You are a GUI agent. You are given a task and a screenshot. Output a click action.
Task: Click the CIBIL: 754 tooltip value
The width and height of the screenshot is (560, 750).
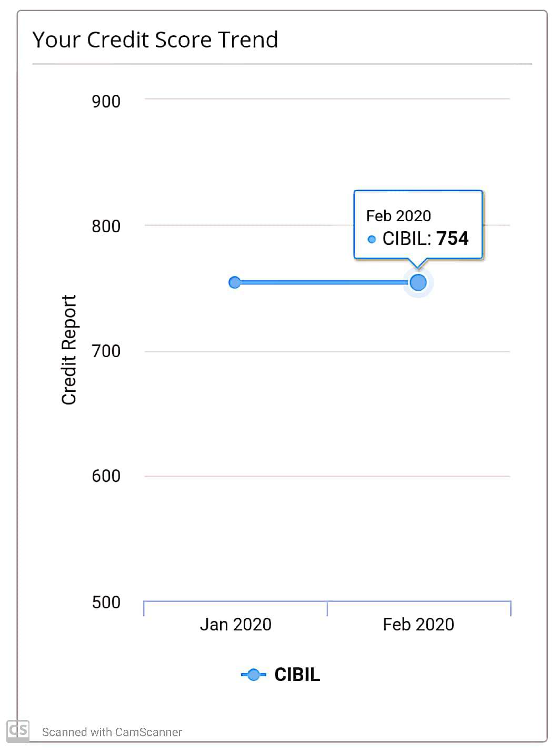[x=425, y=239]
